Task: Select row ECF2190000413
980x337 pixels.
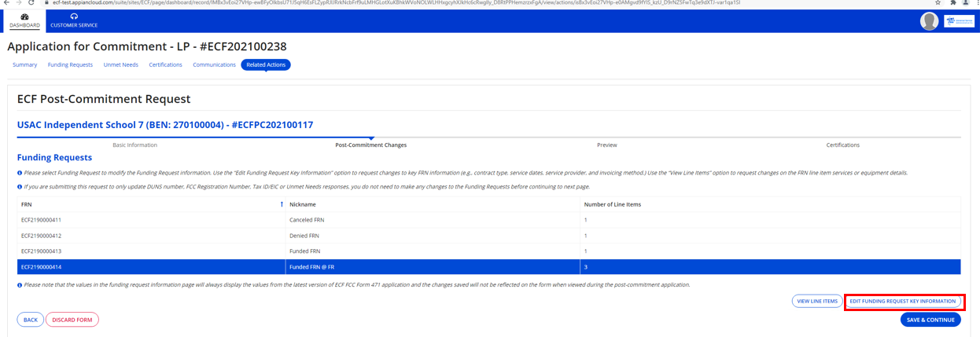Action: [x=489, y=251]
